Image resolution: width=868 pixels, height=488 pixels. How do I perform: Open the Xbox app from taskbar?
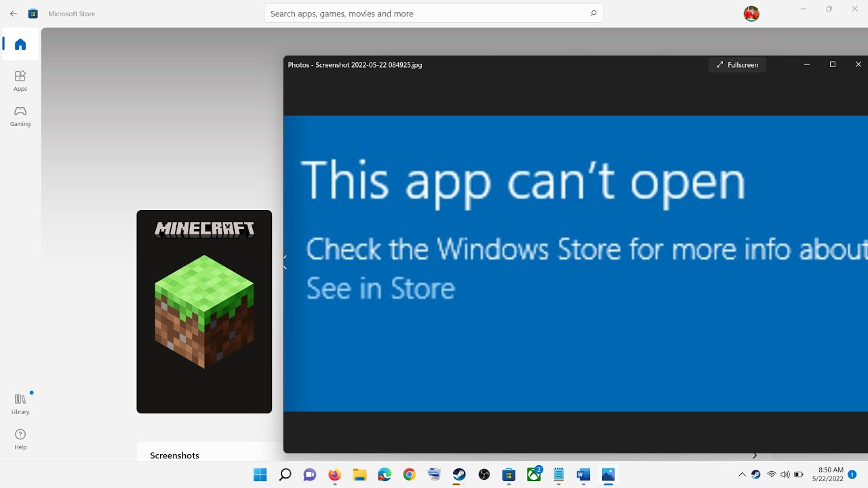point(534,474)
